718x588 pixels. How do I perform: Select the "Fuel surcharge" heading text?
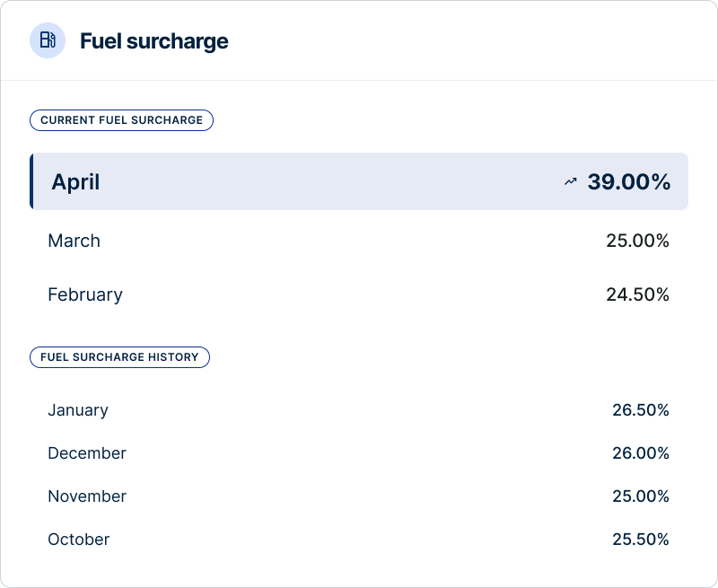(x=153, y=41)
